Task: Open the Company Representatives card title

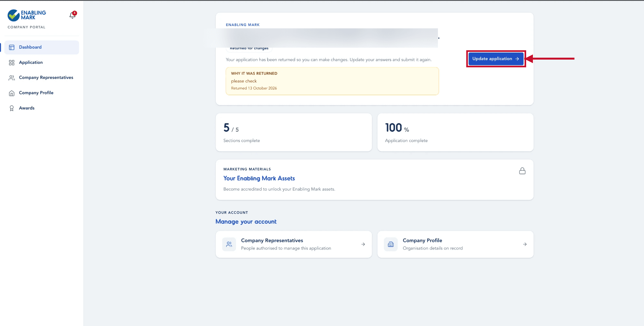Action: (272, 240)
